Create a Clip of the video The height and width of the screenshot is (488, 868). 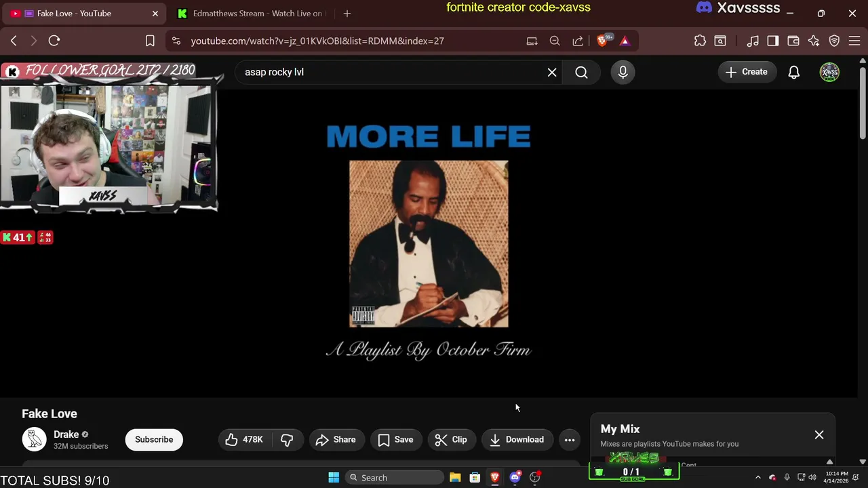(x=452, y=439)
